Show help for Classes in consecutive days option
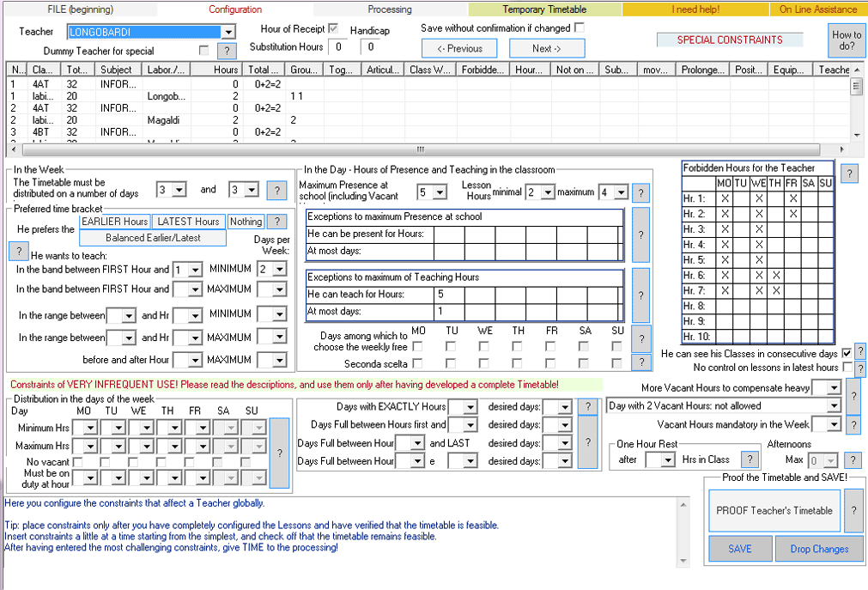Viewport: 868px width, 590px height. [x=860, y=351]
